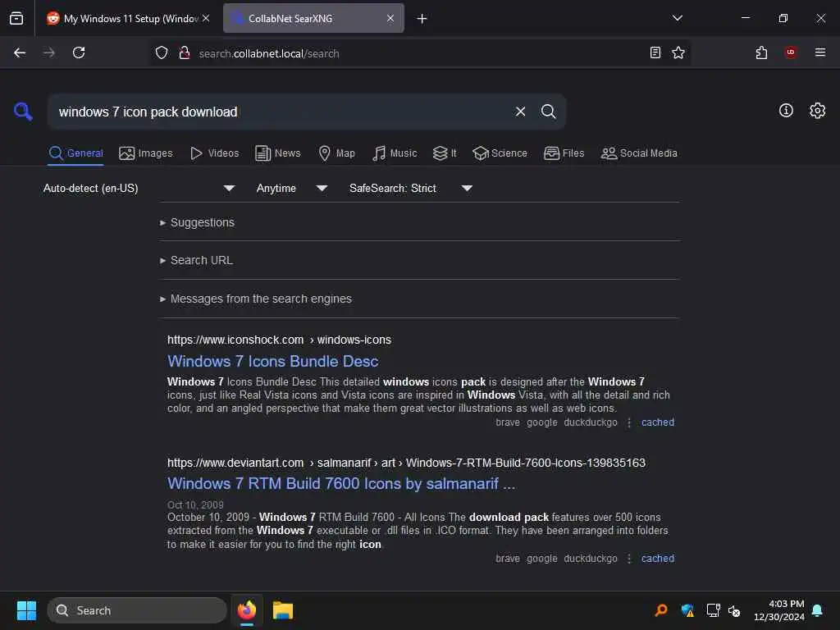Open Anytime time range dropdown
840x630 pixels.
click(291, 188)
